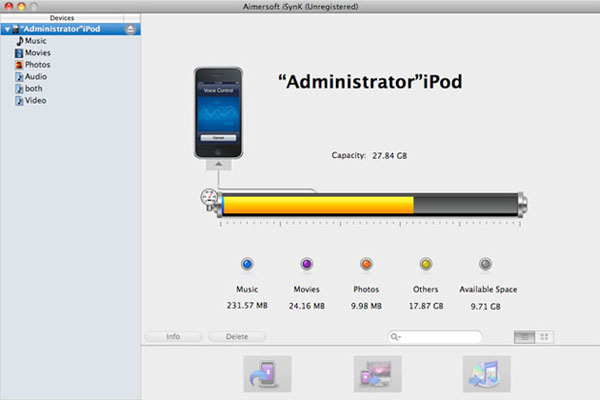Image resolution: width=600 pixels, height=400 pixels.
Task: Click the Delete button
Action: tap(237, 336)
